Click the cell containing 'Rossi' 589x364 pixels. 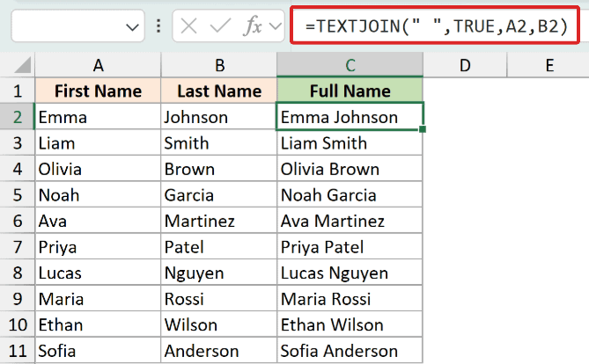[219, 298]
